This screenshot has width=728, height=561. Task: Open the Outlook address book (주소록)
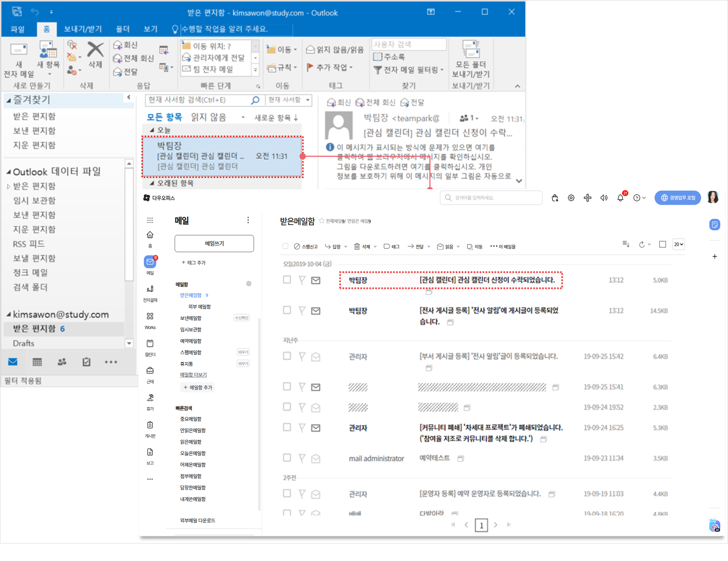tap(389, 57)
